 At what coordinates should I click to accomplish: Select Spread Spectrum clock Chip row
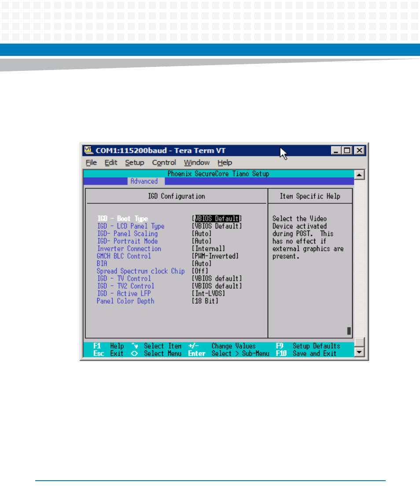[152, 271]
